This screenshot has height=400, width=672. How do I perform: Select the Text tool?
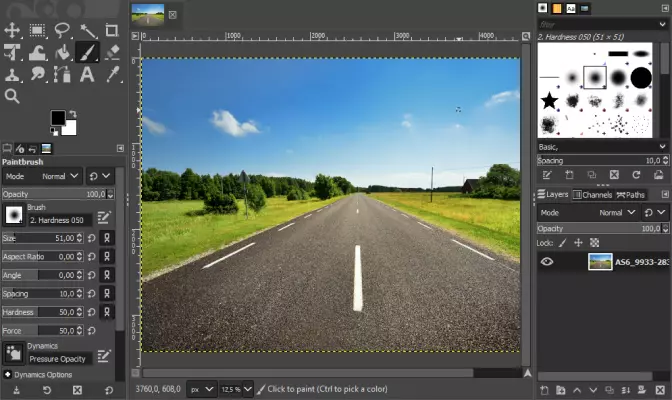tap(87, 75)
